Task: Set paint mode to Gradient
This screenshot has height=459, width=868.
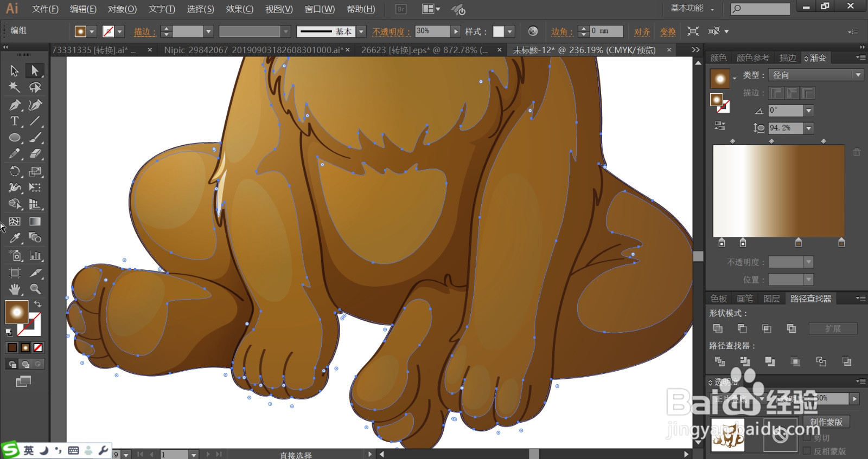Action: 25,347
